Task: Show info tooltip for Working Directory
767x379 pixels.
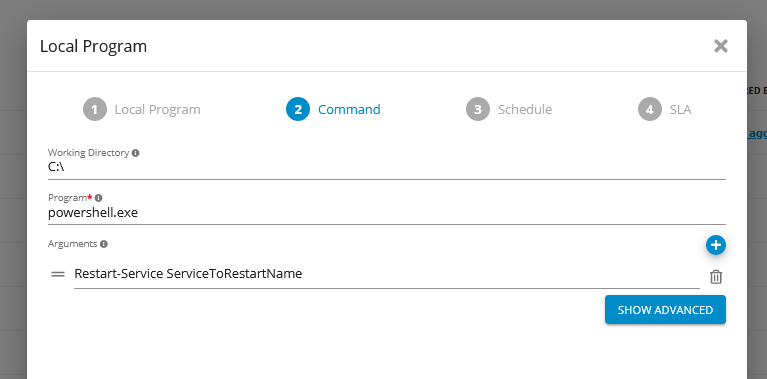Action: (135, 153)
